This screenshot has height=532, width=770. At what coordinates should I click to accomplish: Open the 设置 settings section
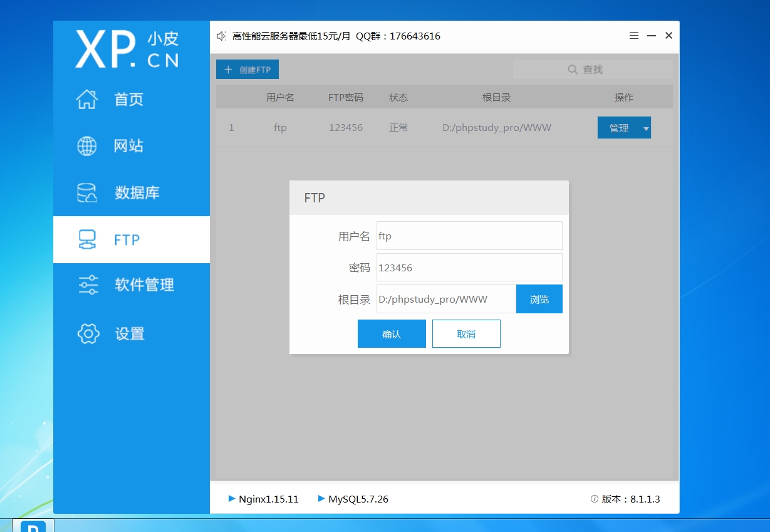(131, 333)
